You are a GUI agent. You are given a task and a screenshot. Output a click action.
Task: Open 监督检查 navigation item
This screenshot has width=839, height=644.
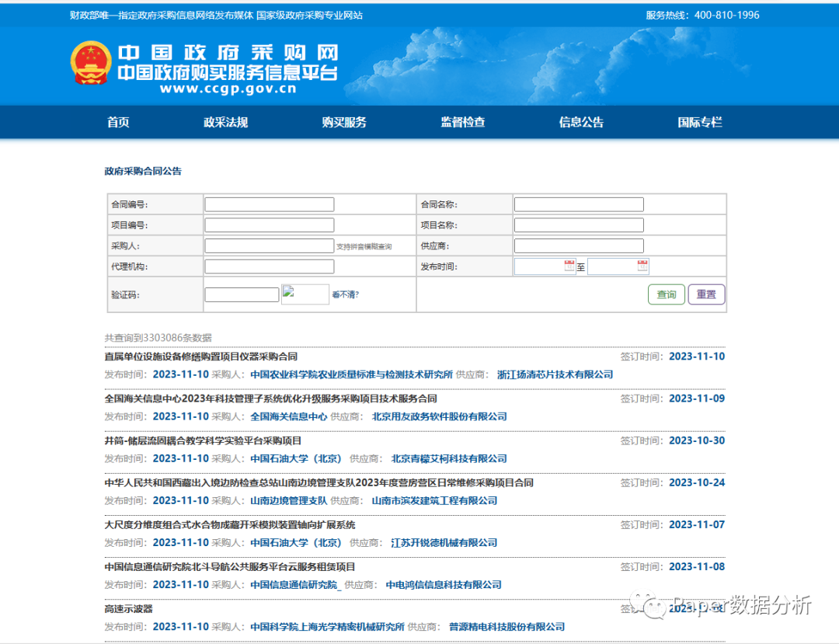pos(463,122)
